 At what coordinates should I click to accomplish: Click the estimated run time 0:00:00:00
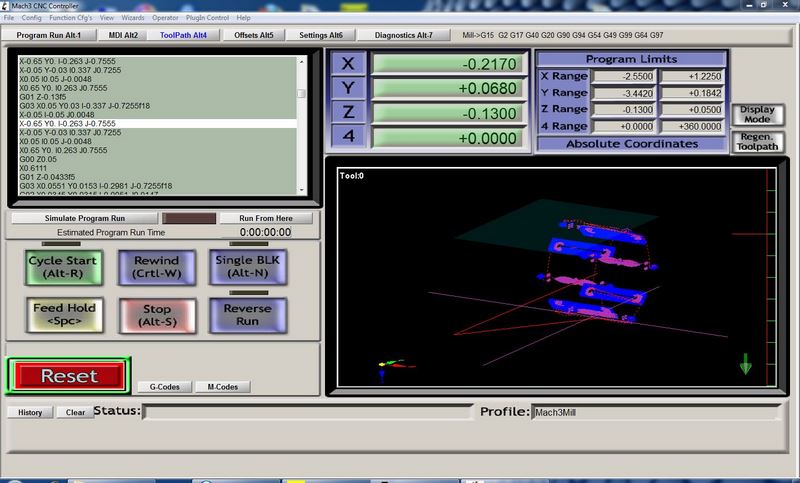pyautogui.click(x=265, y=232)
